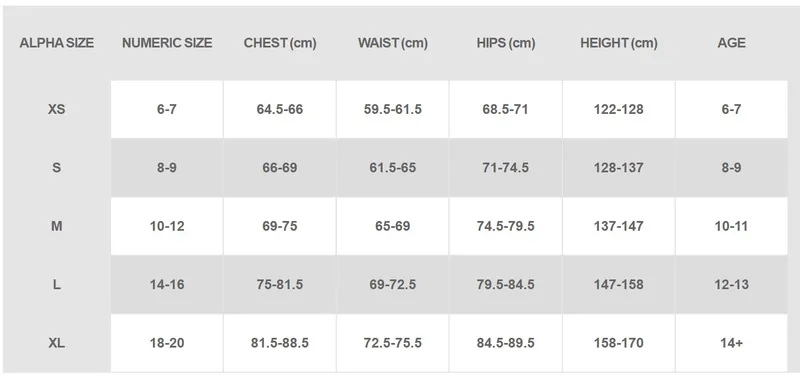Select the L size row label

point(57,284)
